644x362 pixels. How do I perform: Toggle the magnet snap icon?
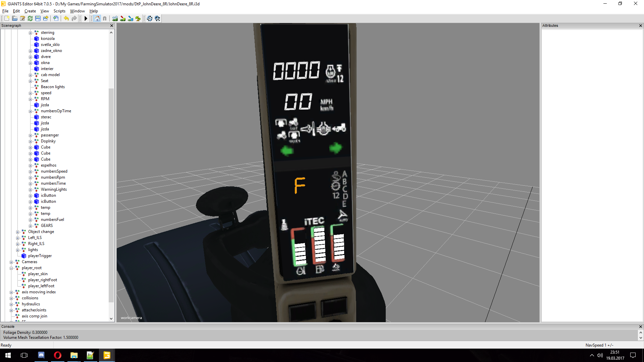coord(105,18)
